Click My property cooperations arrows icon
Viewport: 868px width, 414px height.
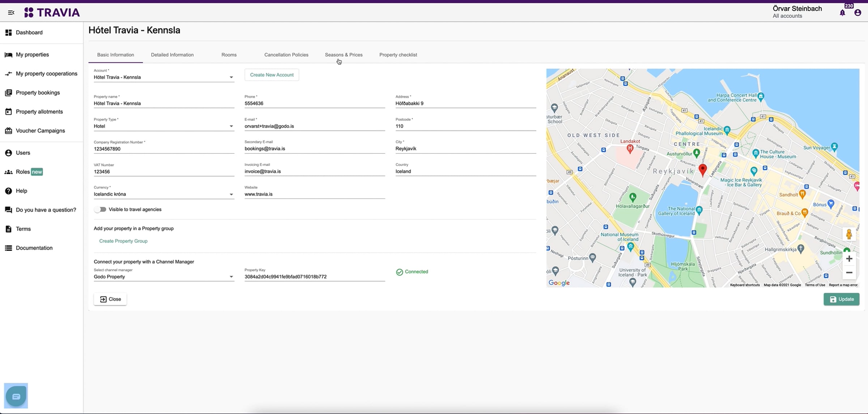[8, 74]
